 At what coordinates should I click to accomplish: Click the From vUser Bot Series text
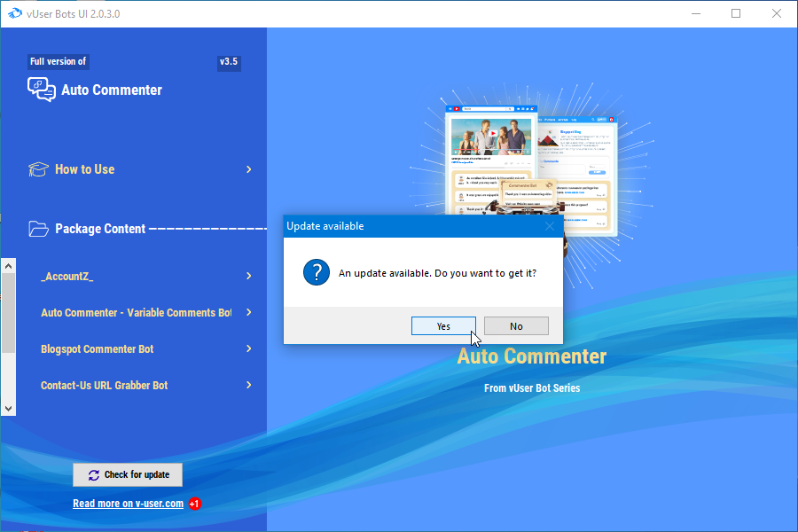pyautogui.click(x=532, y=388)
